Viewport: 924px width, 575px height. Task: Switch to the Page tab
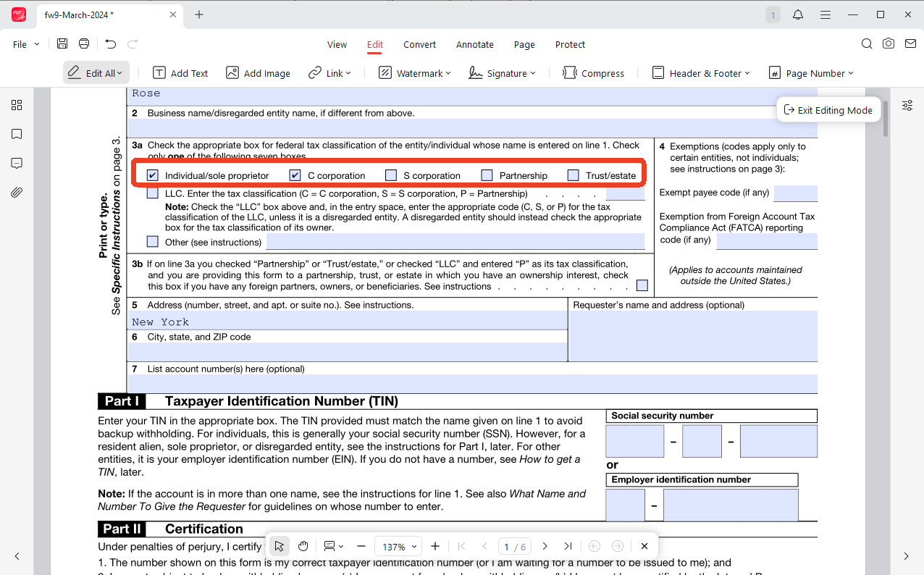(x=524, y=44)
